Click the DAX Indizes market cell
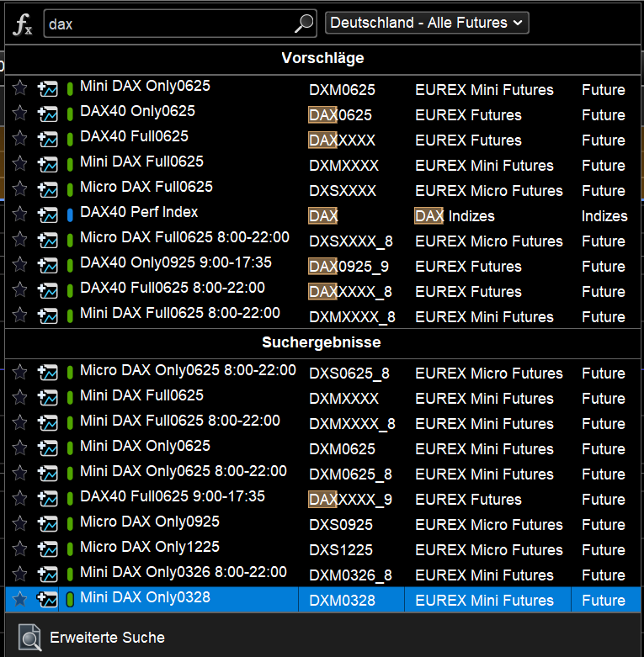Image resolution: width=644 pixels, height=657 pixels. pos(455,216)
